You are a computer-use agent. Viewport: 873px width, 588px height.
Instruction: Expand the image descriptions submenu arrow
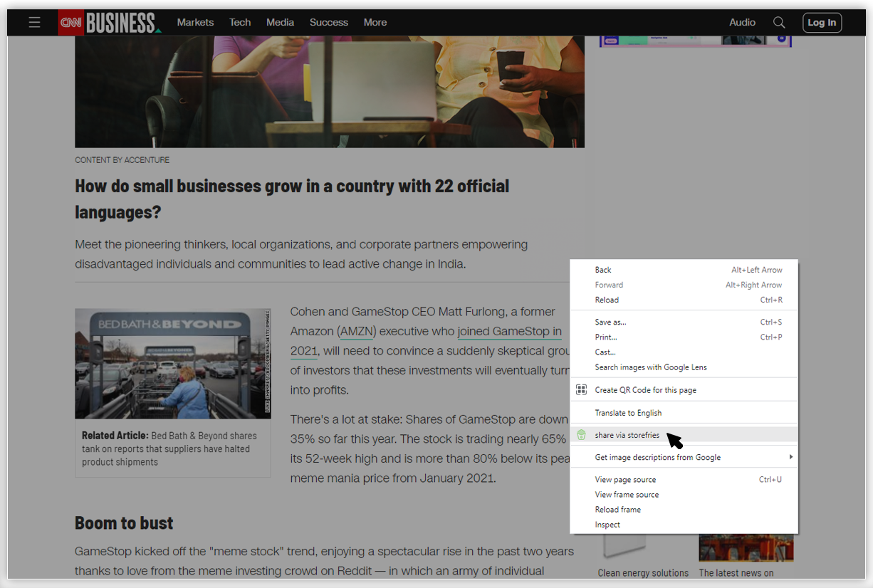tap(790, 457)
